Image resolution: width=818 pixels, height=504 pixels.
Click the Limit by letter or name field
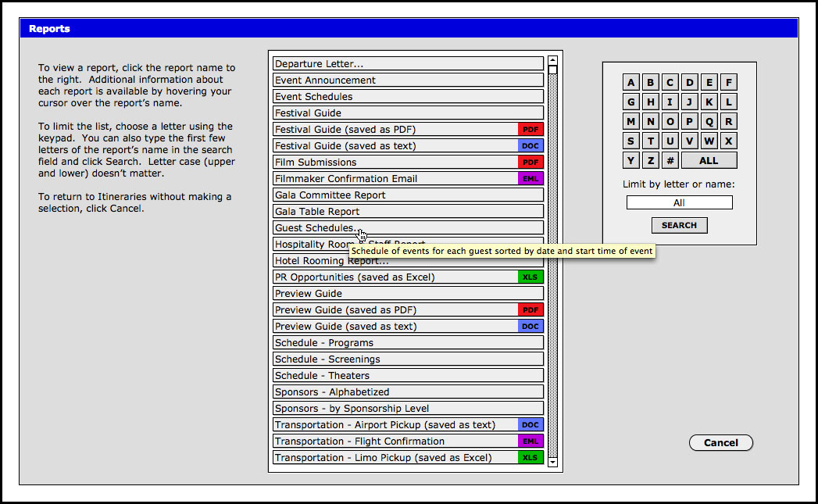(679, 202)
